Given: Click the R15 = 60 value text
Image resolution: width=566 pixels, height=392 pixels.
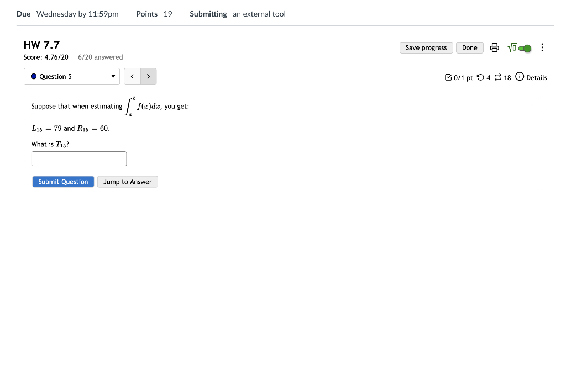Looking at the screenshot, I should coord(93,129).
